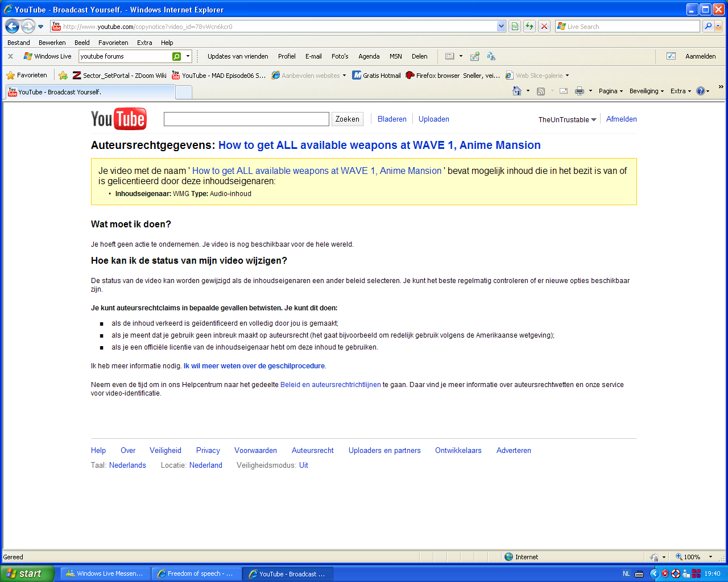Close the Windows Live toolbar with X
The image size is (728, 582).
[x=10, y=56]
